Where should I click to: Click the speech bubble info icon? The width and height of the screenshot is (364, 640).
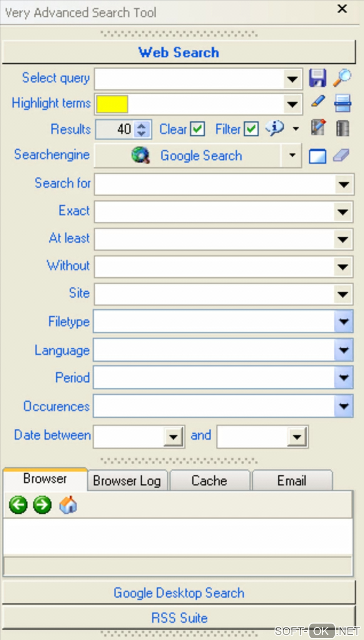click(275, 128)
